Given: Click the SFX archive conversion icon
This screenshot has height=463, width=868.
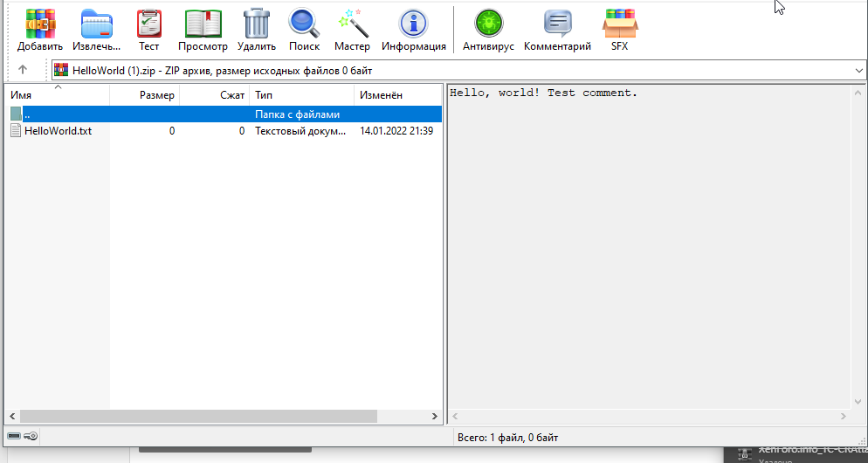Looking at the screenshot, I should (x=619, y=29).
